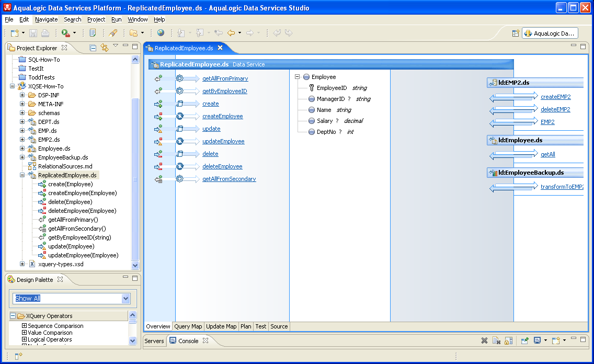Click database icon beside create operation
This screenshot has height=364, width=594.
tap(180, 104)
